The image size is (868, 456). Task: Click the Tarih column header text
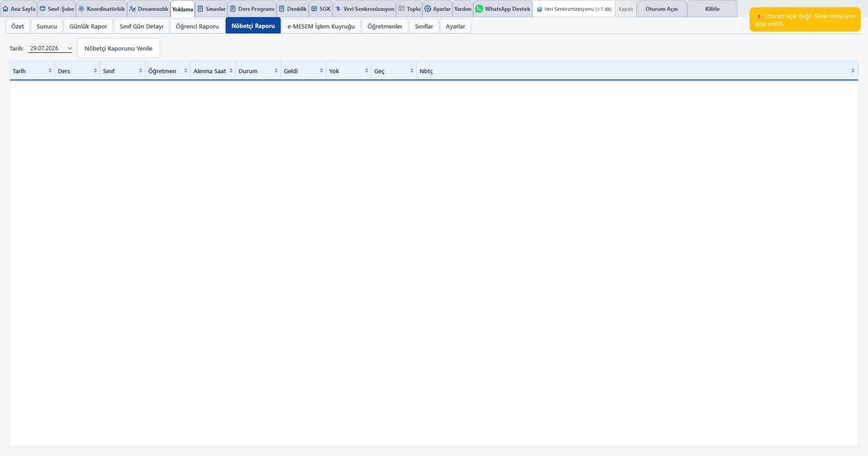tap(19, 71)
